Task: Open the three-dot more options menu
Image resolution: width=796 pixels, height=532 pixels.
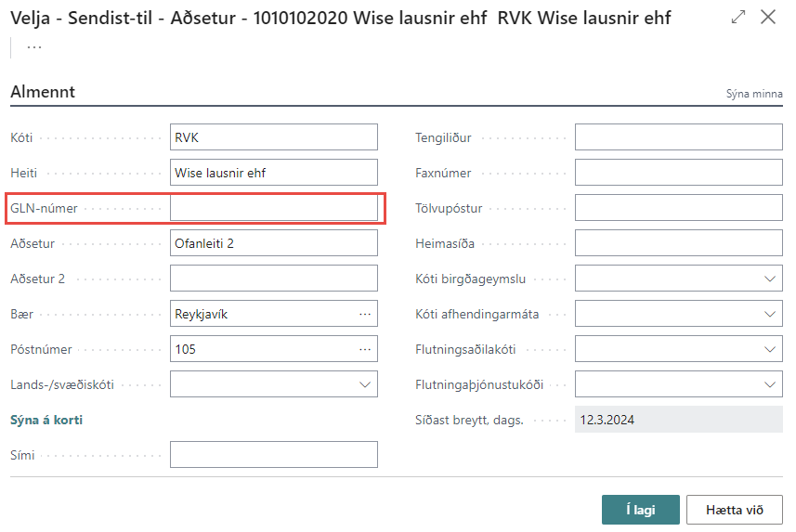Action: click(x=33, y=47)
